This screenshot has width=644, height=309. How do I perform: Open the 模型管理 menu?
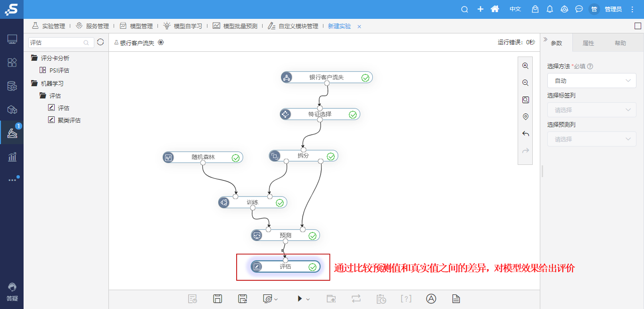point(136,26)
